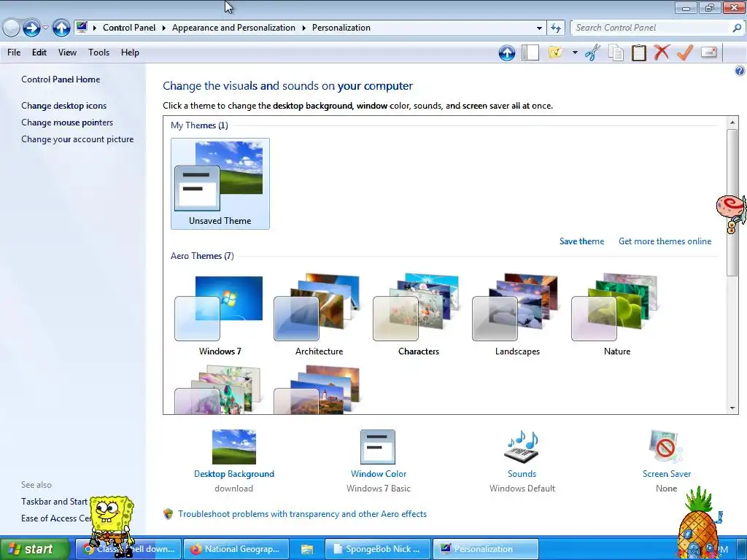This screenshot has height=560, width=747.
Task: Open the recent pages dropdown arrow
Action: (x=45, y=28)
